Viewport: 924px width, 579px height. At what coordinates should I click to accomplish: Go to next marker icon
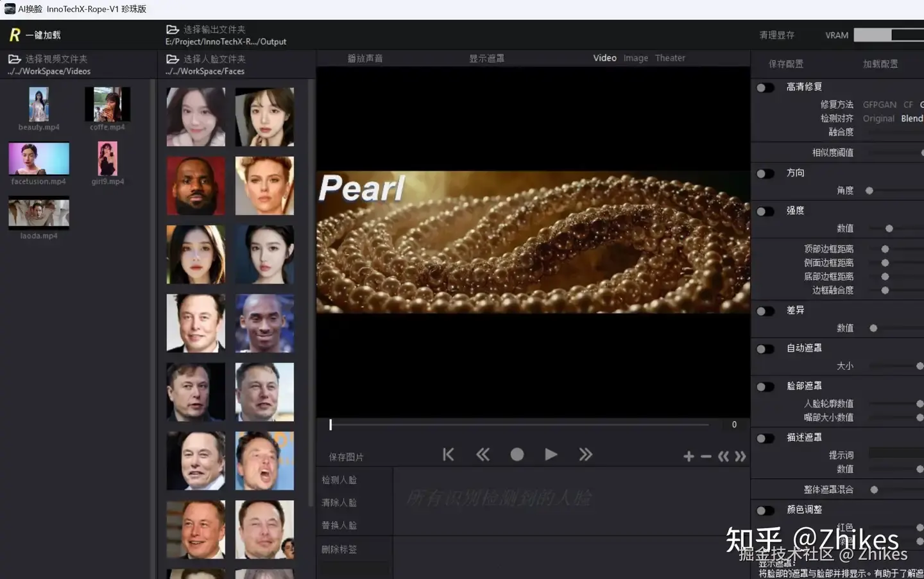(740, 456)
